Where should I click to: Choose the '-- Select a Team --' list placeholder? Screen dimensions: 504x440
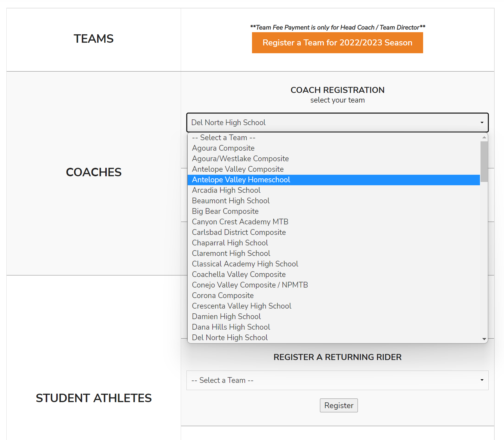click(x=223, y=138)
